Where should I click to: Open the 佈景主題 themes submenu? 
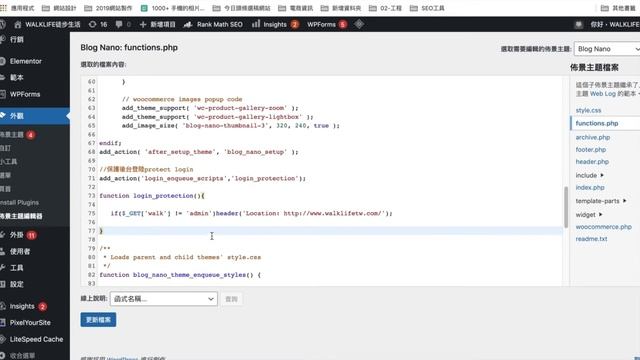click(17, 135)
